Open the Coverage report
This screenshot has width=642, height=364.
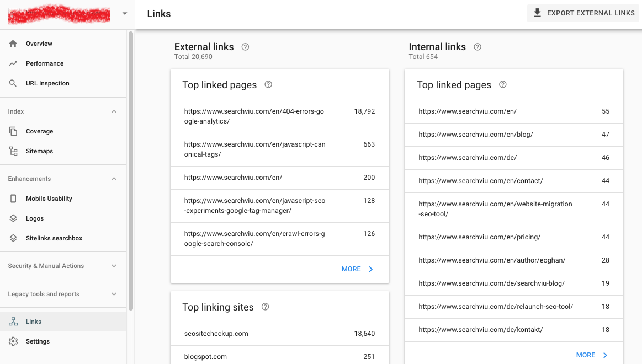(x=63, y=131)
